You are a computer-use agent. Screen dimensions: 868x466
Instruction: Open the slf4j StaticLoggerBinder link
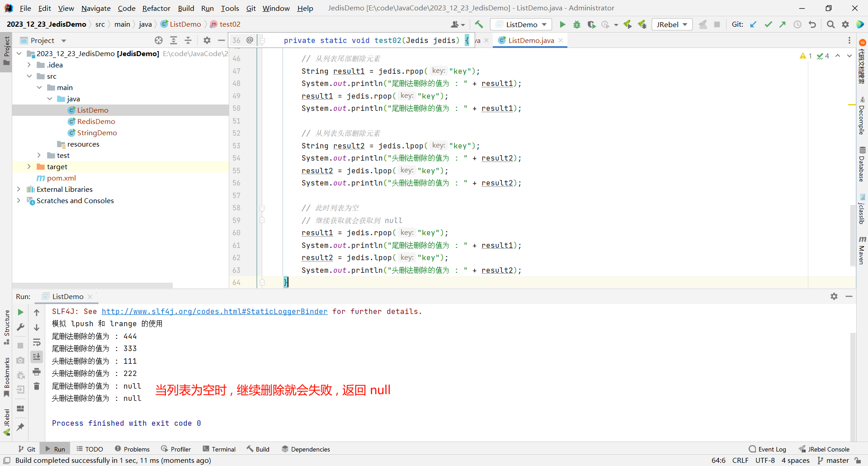coord(214,311)
